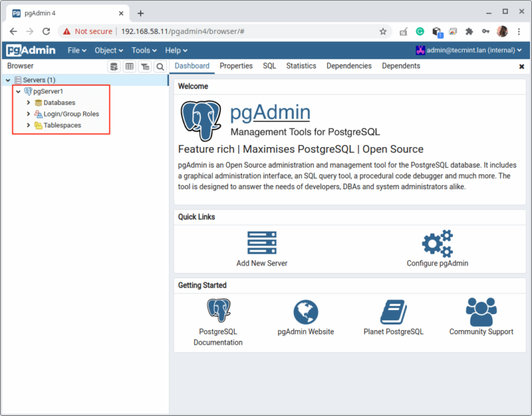Image resolution: width=532 pixels, height=416 pixels.
Task: Switch to the SQL tab
Action: point(269,66)
